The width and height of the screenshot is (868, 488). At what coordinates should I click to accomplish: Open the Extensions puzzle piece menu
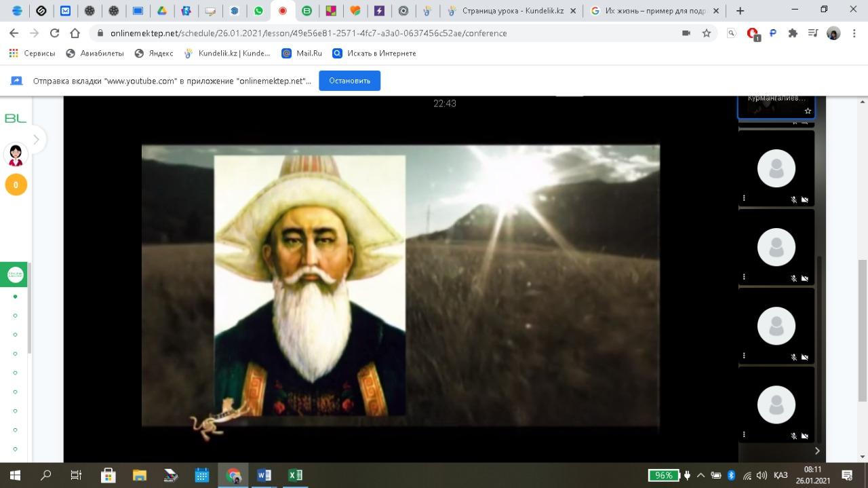[793, 33]
